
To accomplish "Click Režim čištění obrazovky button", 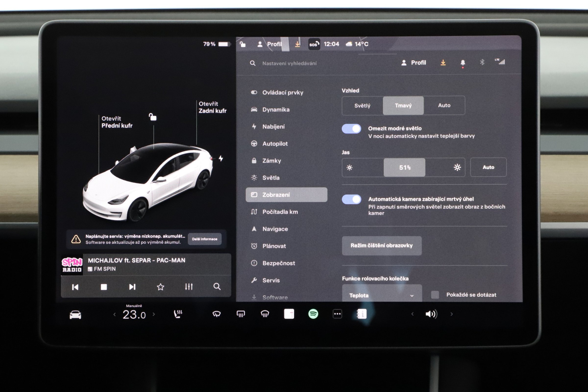I will tap(382, 246).
